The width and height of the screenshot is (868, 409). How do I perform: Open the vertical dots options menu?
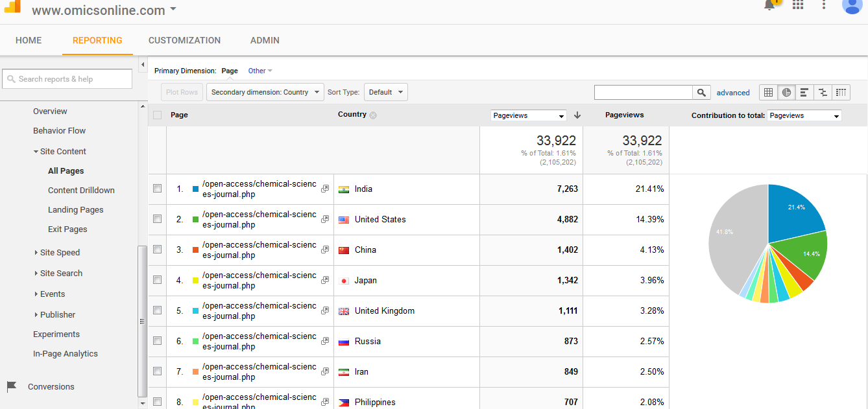[824, 5]
